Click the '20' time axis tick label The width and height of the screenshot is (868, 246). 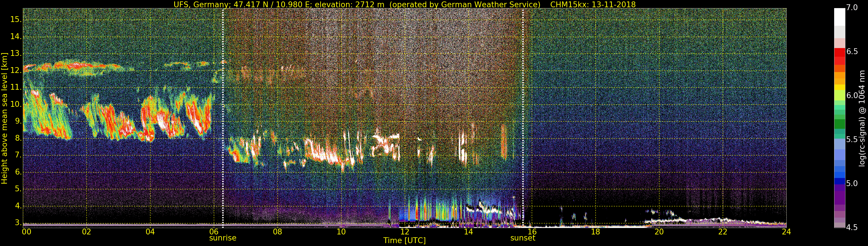(x=659, y=232)
